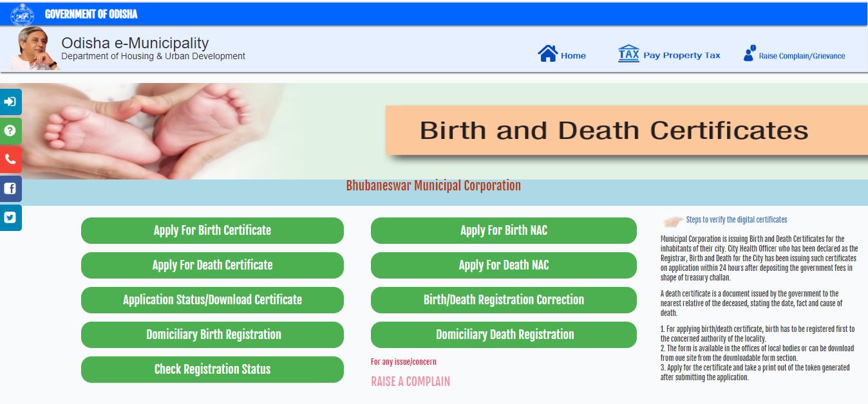Open Raise Complain/Grievance link
Image resolution: width=868 pixels, height=404 pixels.
pos(802,56)
